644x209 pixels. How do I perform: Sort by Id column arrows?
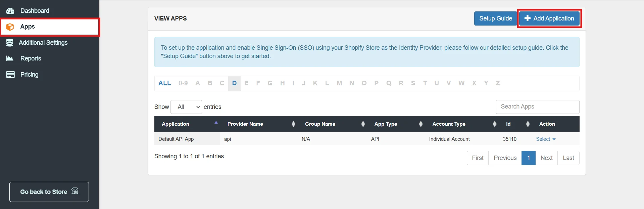coord(528,124)
